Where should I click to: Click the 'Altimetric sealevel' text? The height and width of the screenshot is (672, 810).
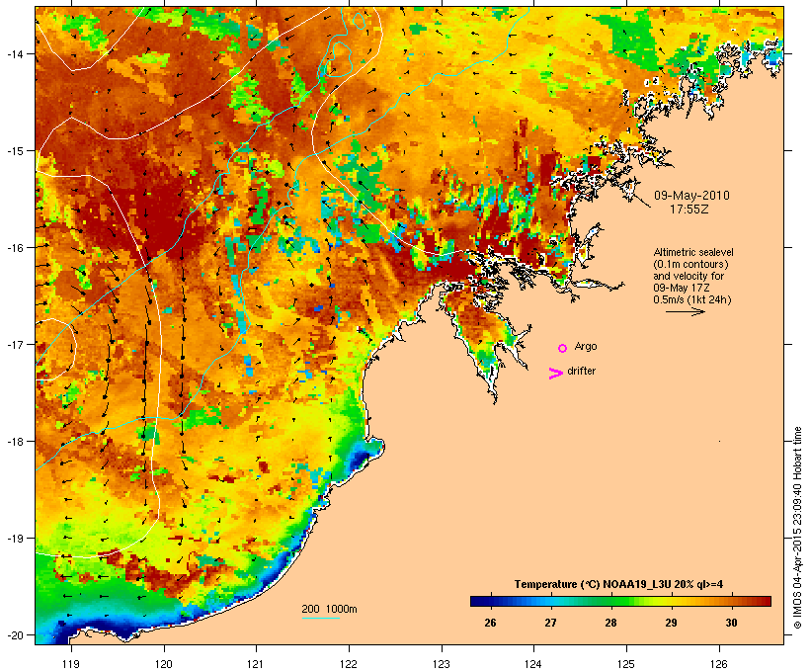tap(693, 252)
